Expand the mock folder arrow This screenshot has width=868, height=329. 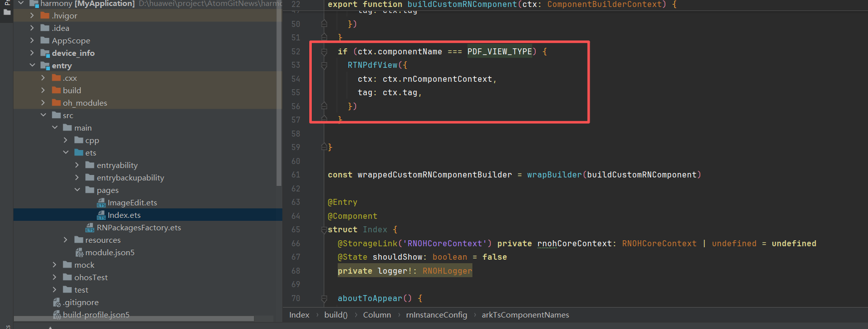[55, 265]
